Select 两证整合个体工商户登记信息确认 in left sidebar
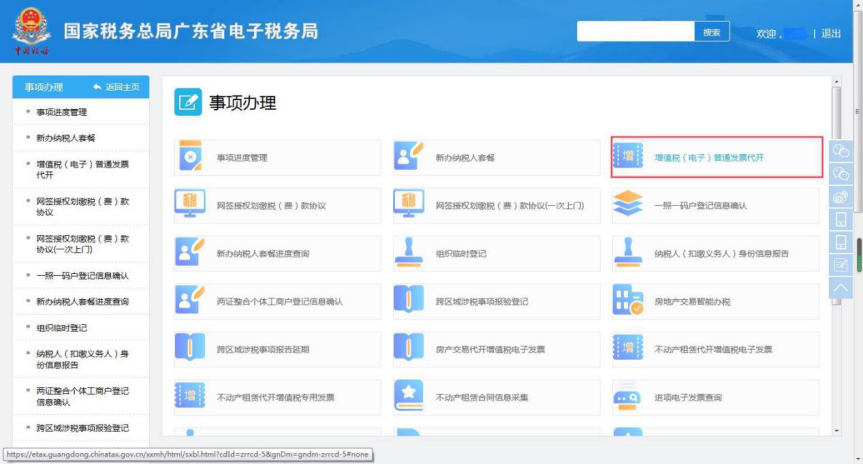863x464 pixels. (83, 396)
